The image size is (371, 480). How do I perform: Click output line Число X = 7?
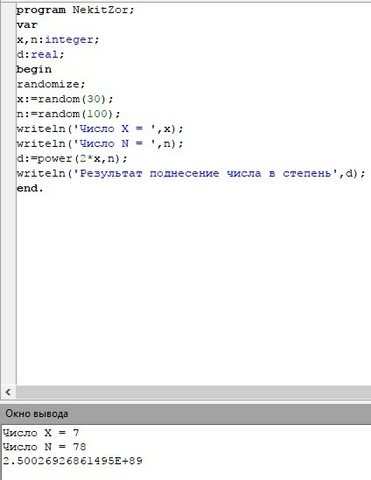[x=41, y=433]
